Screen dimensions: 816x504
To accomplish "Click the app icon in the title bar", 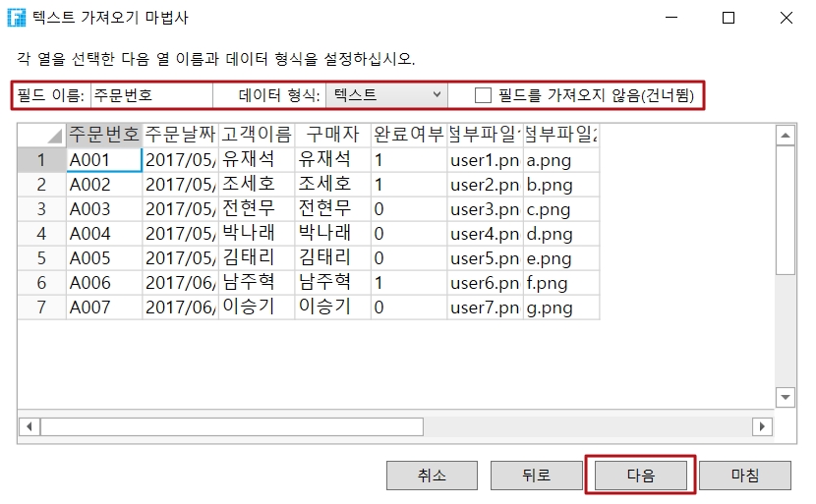I will 16,18.
